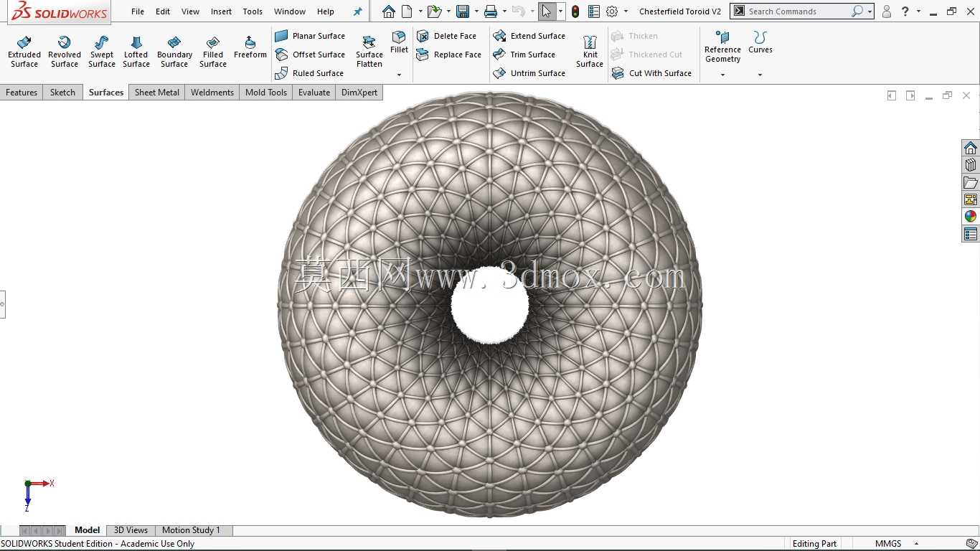Screen dimensions: 980x551
Task: Pick the Lofted Surface tool
Action: 136,52
